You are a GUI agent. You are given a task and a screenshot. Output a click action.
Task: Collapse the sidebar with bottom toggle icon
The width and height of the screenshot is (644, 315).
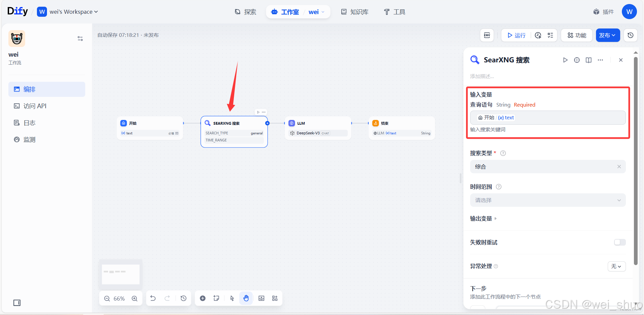pos(17,303)
